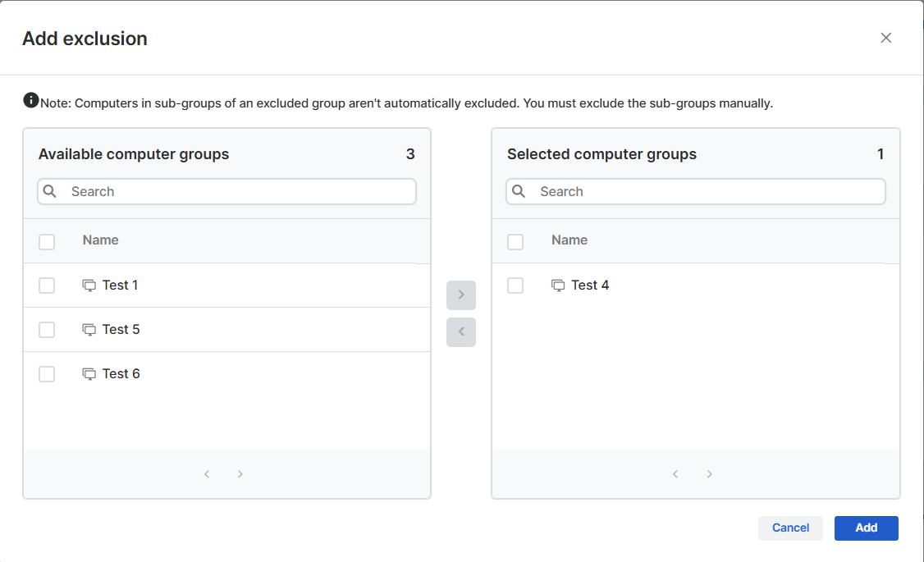Click the move-right arrow between the lists

click(461, 295)
